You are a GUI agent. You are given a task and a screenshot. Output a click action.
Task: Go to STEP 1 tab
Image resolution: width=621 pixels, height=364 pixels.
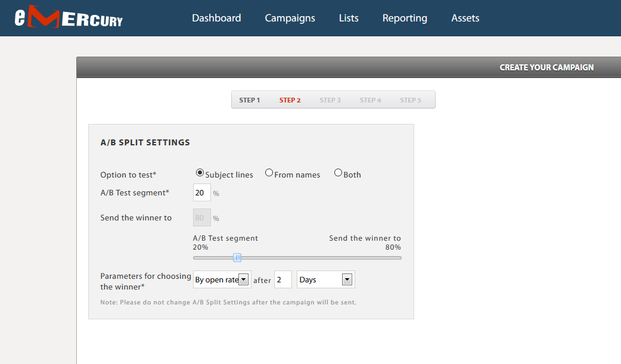click(x=250, y=100)
